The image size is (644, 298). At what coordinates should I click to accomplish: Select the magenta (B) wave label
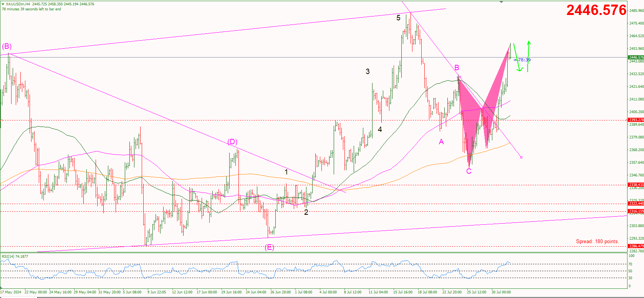7,46
